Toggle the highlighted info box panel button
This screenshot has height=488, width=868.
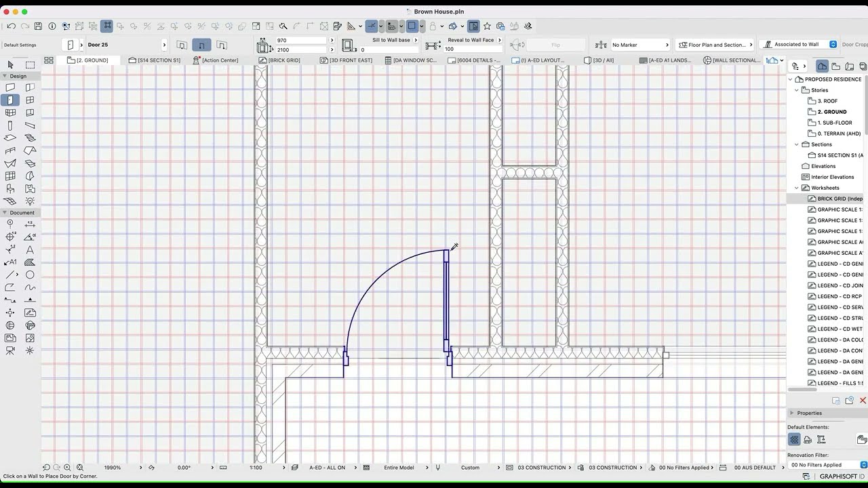pyautogui.click(x=473, y=26)
